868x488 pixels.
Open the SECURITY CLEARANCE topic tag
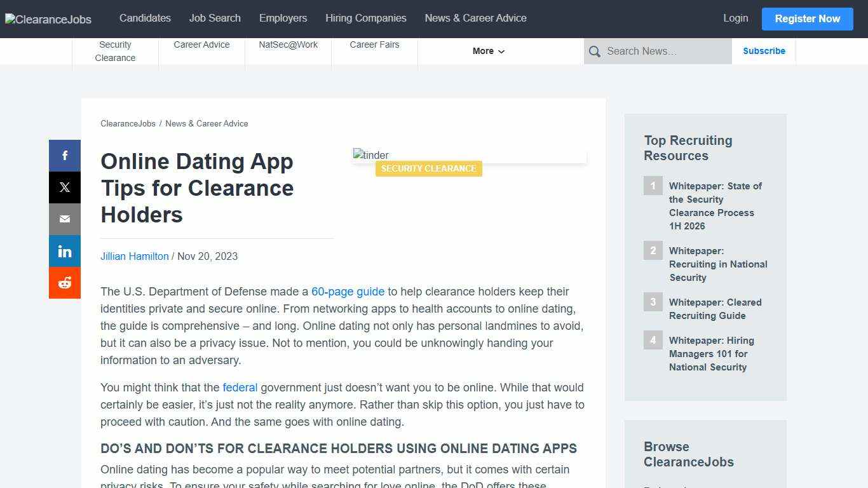tap(428, 168)
